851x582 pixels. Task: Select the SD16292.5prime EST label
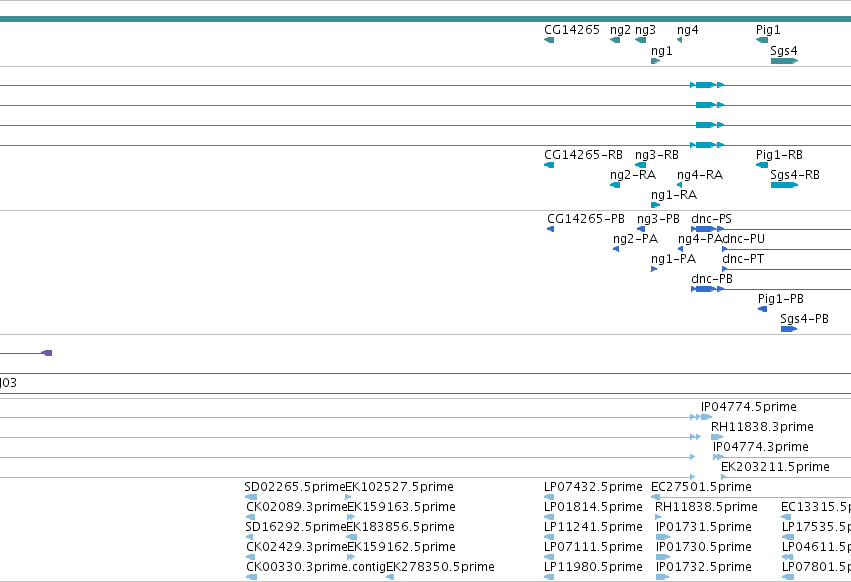[x=295, y=528]
